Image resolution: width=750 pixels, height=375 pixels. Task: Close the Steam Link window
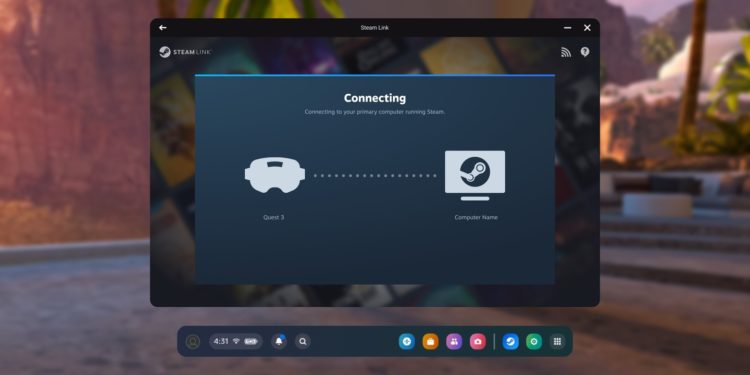[x=587, y=28]
